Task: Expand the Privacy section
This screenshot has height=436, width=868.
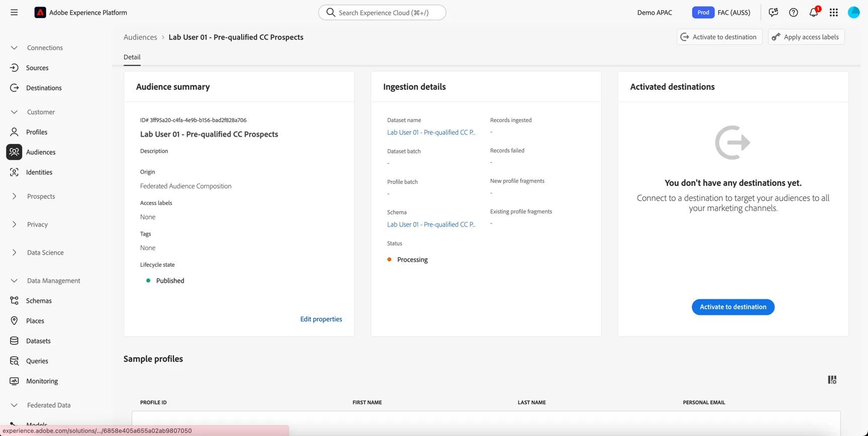Action: point(14,225)
